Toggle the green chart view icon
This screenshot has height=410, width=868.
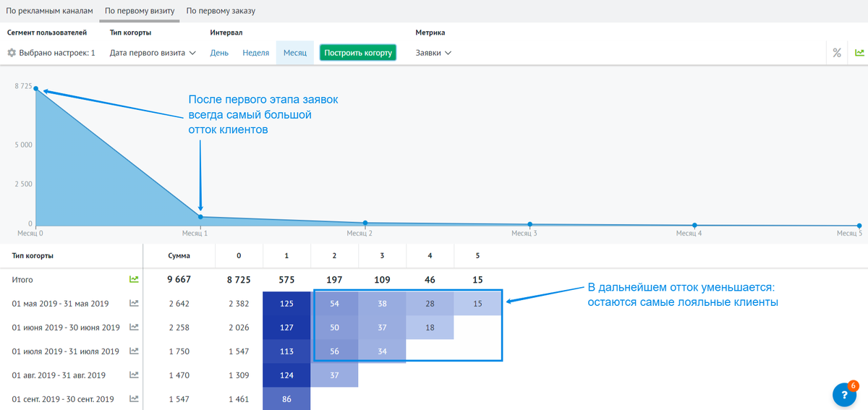[x=859, y=53]
